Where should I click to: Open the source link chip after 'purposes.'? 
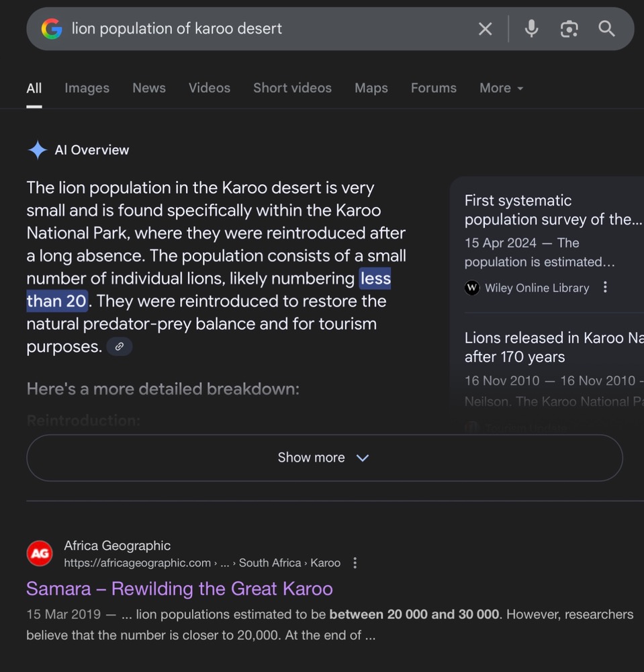point(119,346)
